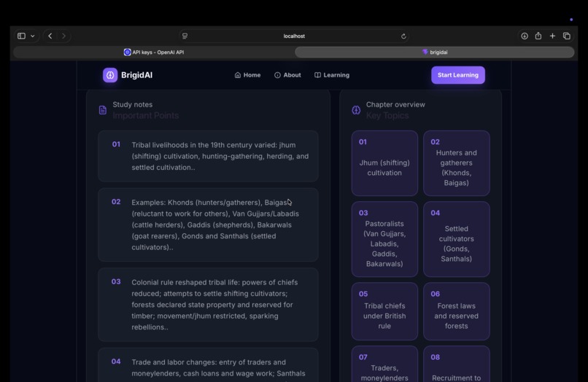Open topic card Tribal chiefs under British rule
Image resolution: width=588 pixels, height=382 pixels.
point(384,311)
